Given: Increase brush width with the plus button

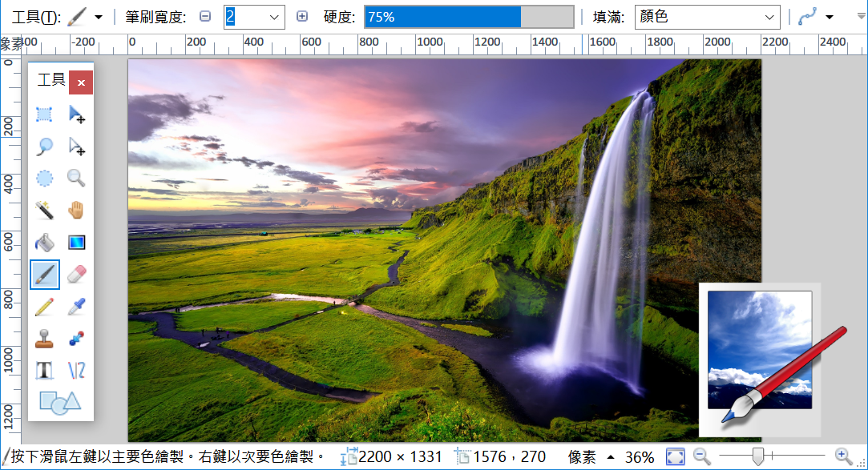Looking at the screenshot, I should click(x=301, y=17).
